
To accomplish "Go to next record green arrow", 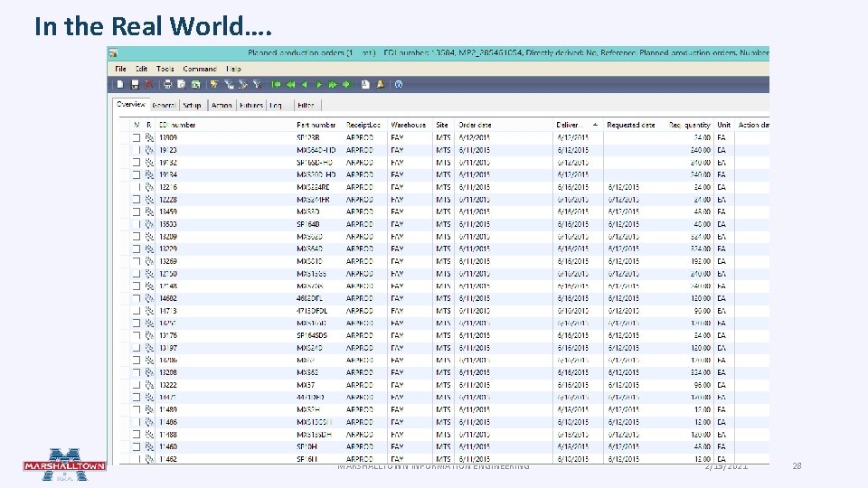I will coord(319,85).
